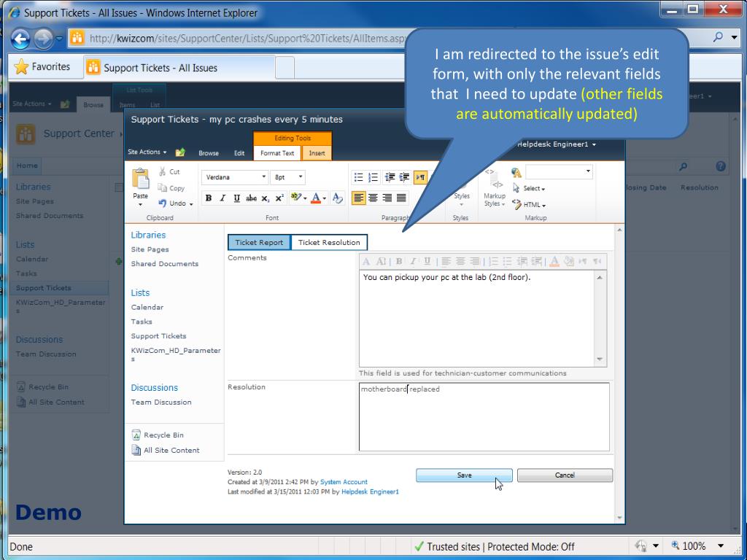Screen dimensions: 747x560
Task: Toggle Italic in the Comments field toolbar
Action: [413, 262]
